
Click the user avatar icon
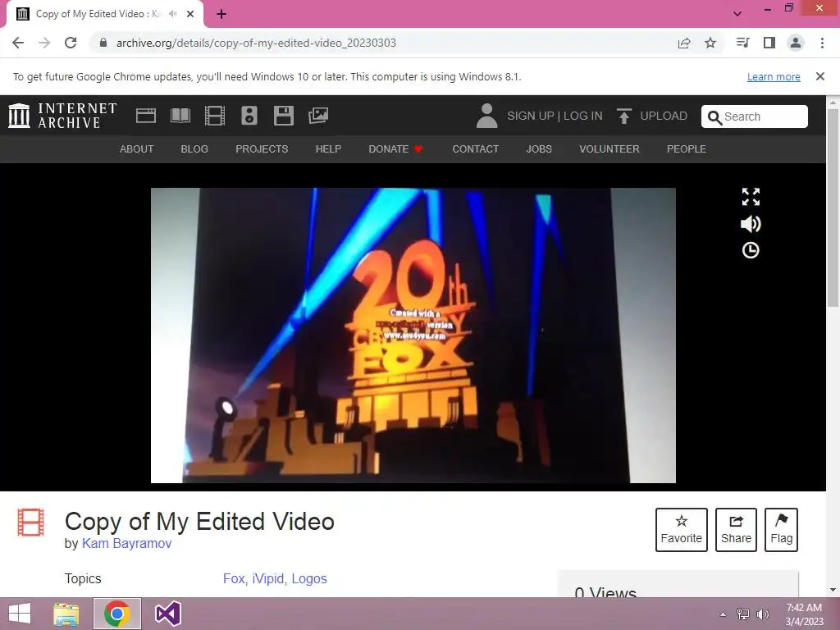[486, 116]
